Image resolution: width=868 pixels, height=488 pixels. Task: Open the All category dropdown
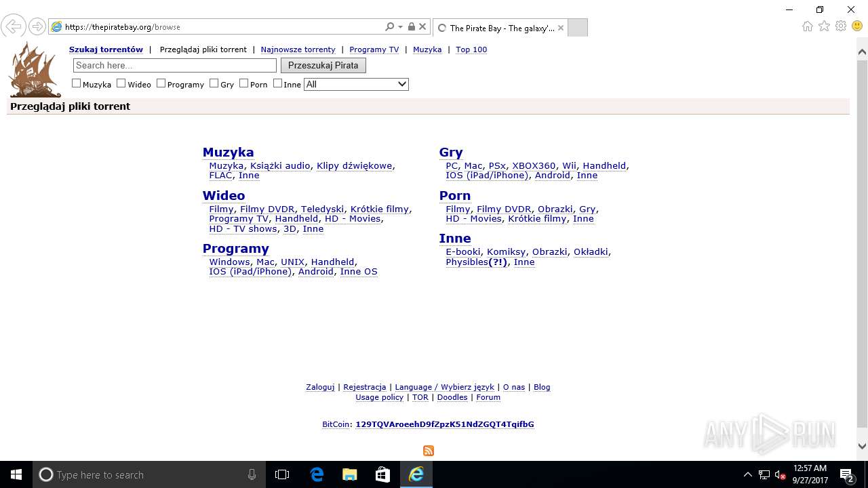[357, 84]
